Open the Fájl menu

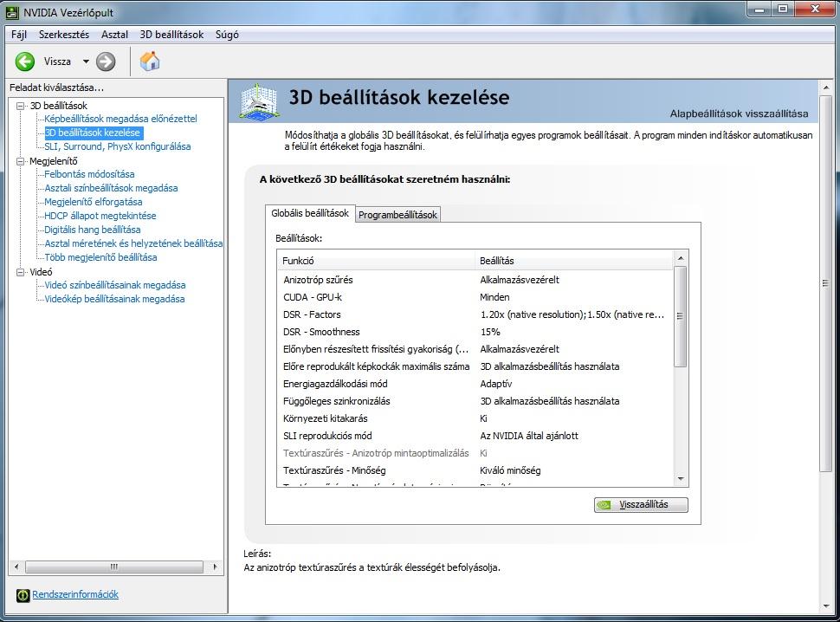[x=19, y=35]
